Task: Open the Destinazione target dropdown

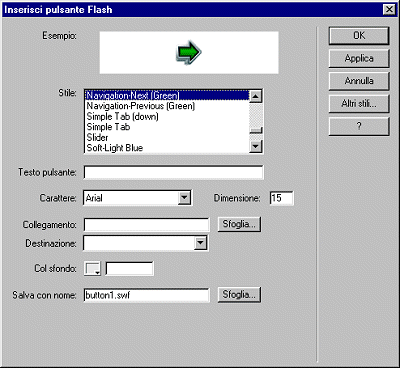Action: pos(200,243)
